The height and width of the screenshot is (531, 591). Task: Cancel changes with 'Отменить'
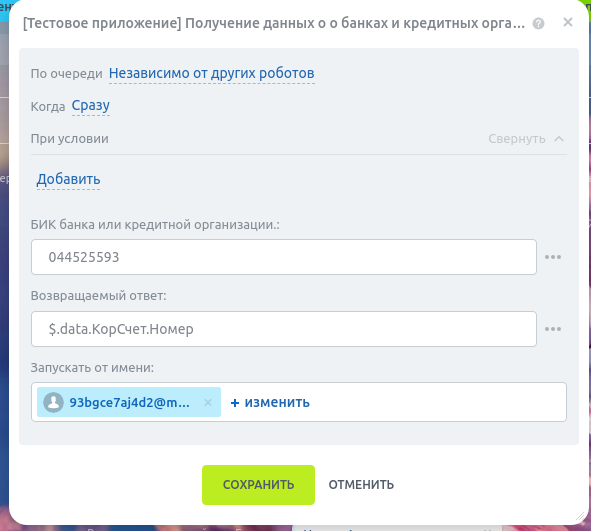361,485
